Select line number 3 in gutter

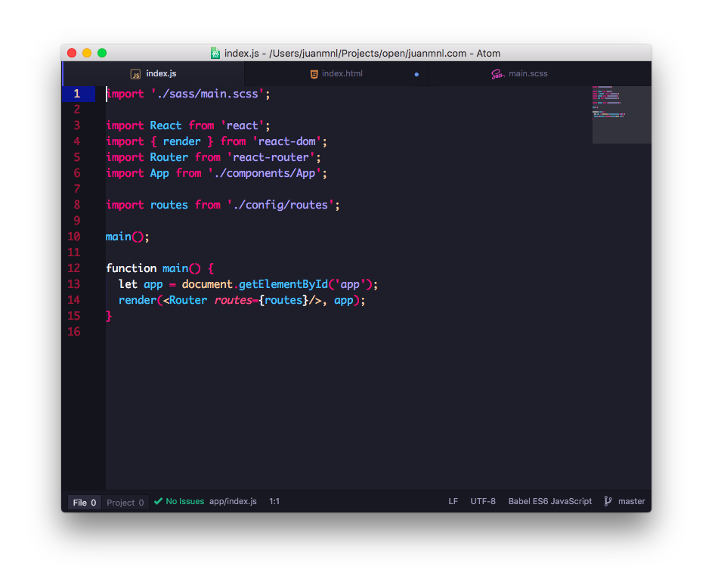[77, 125]
